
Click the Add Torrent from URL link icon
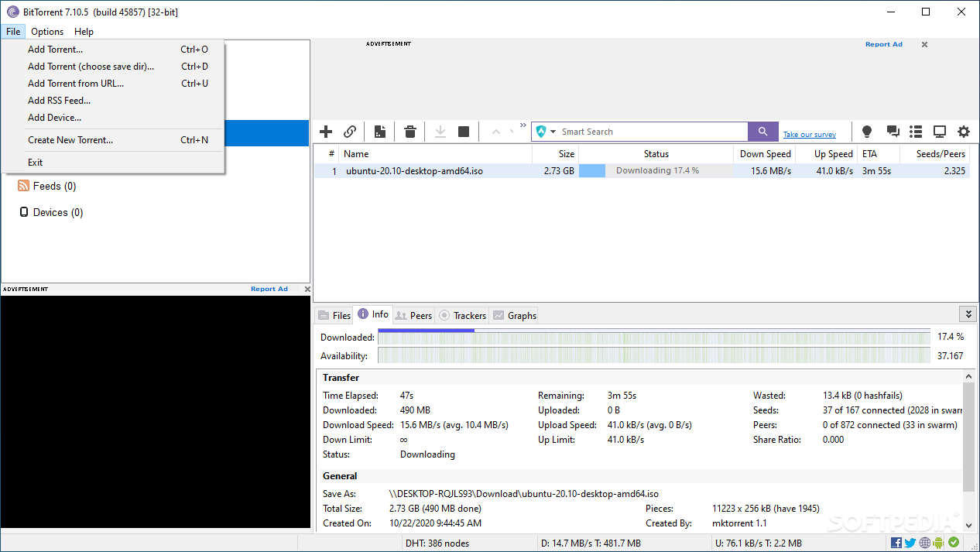[x=350, y=132]
